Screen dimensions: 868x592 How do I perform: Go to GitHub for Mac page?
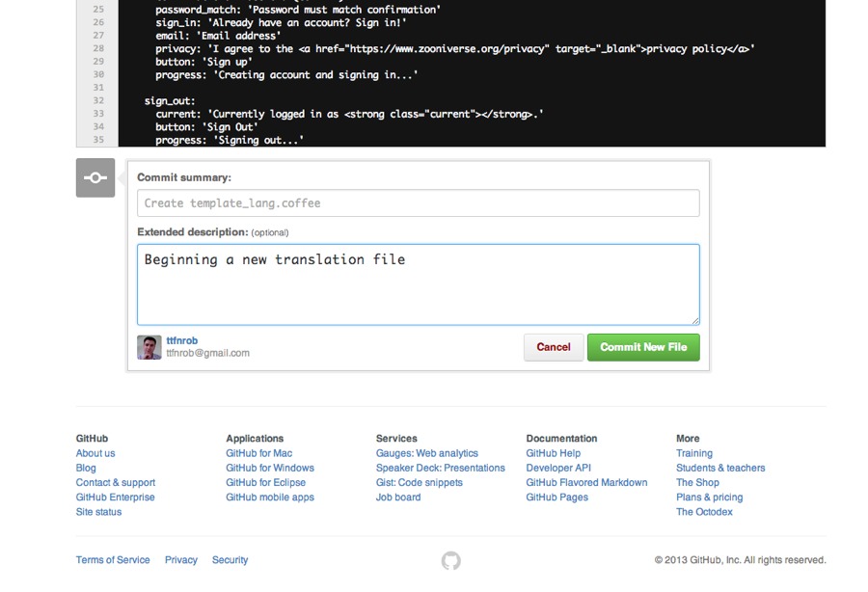click(258, 453)
